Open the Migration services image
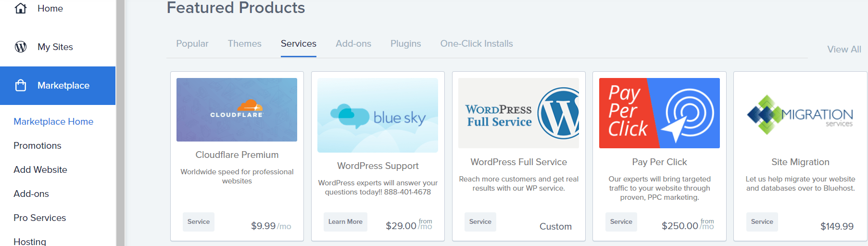 pos(800,113)
